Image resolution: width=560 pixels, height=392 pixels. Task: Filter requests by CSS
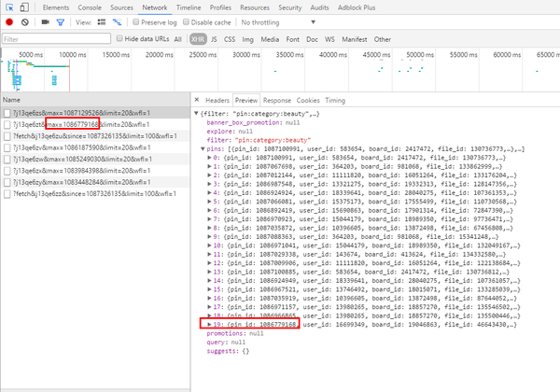[230, 39]
